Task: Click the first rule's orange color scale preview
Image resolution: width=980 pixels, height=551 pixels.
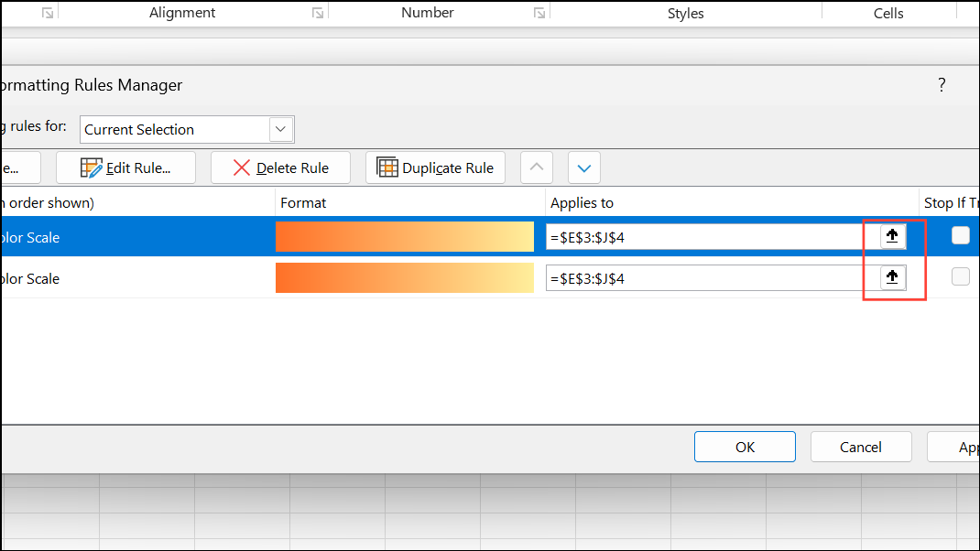Action: coord(404,235)
